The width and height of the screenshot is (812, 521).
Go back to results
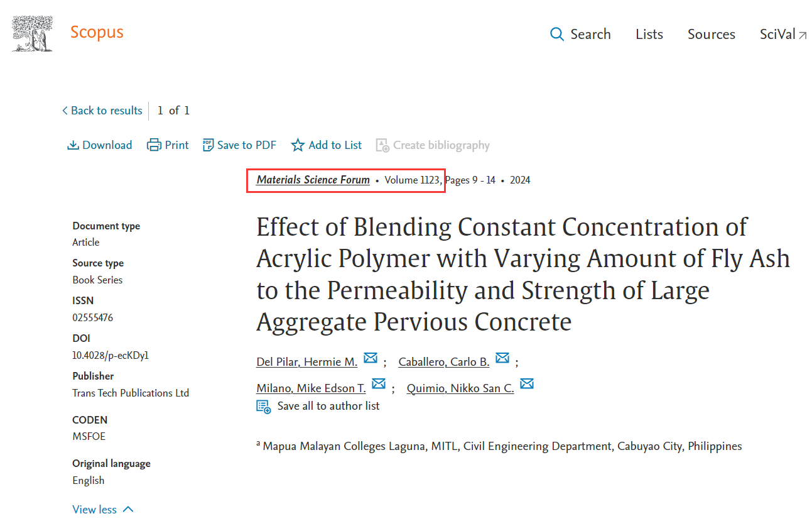tap(102, 111)
